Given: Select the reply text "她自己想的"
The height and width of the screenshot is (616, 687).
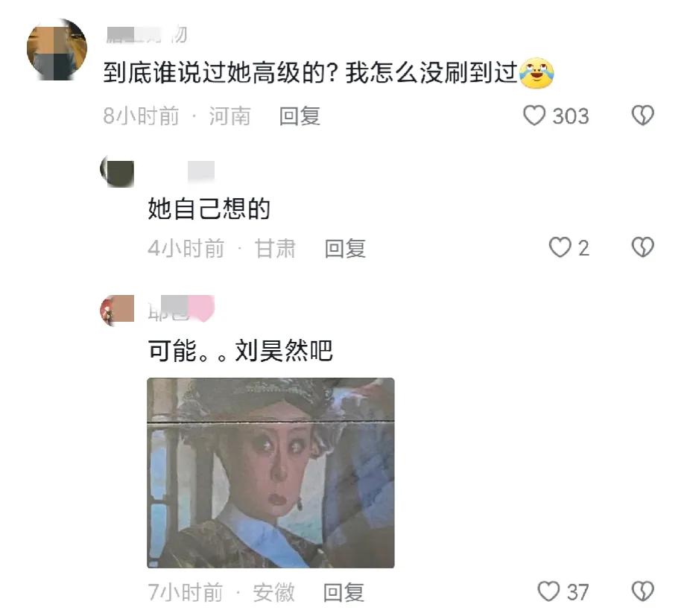Looking at the screenshot, I should (209, 209).
